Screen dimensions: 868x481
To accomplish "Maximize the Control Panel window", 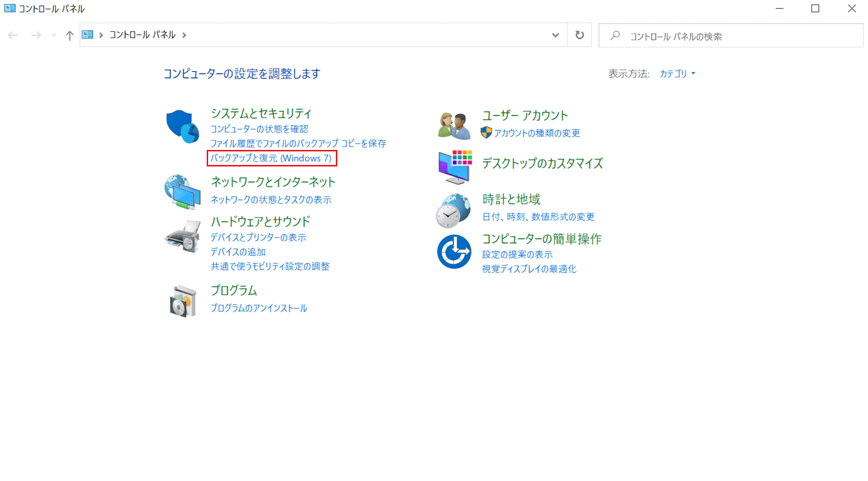I will click(816, 9).
